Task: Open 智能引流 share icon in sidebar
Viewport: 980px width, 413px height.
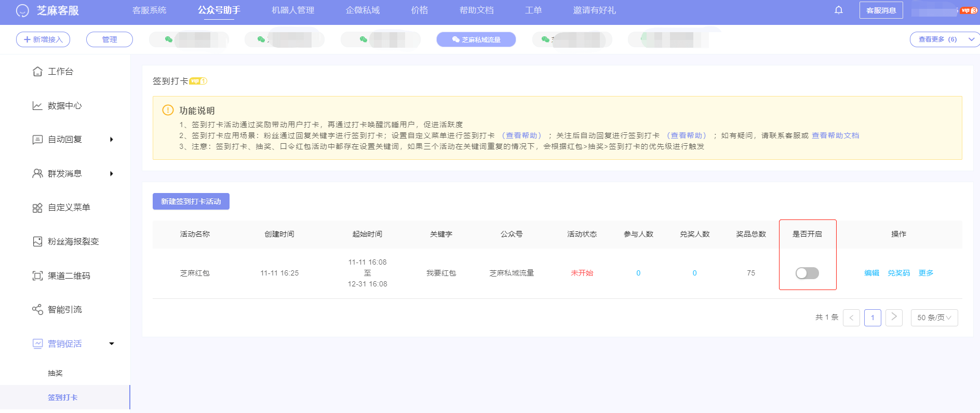Action: (x=37, y=310)
